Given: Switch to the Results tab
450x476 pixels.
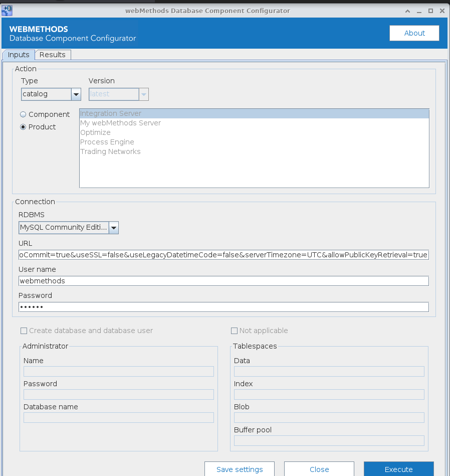Looking at the screenshot, I should coord(53,55).
